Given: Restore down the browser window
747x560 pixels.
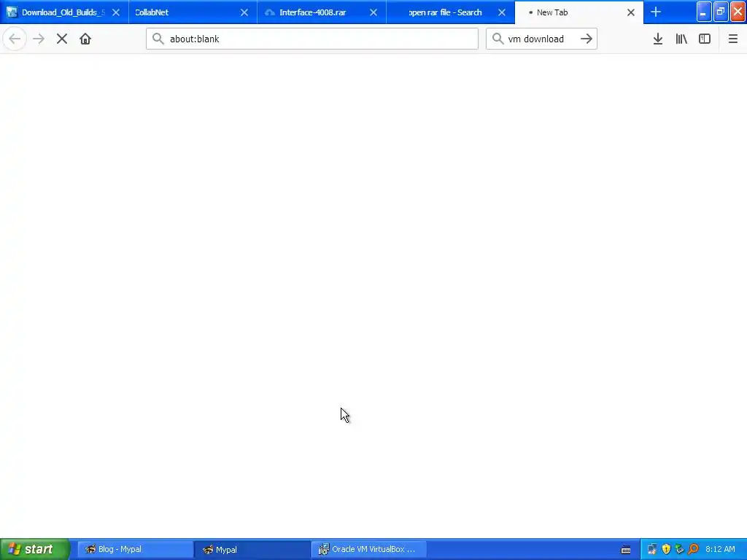Looking at the screenshot, I should (x=721, y=12).
